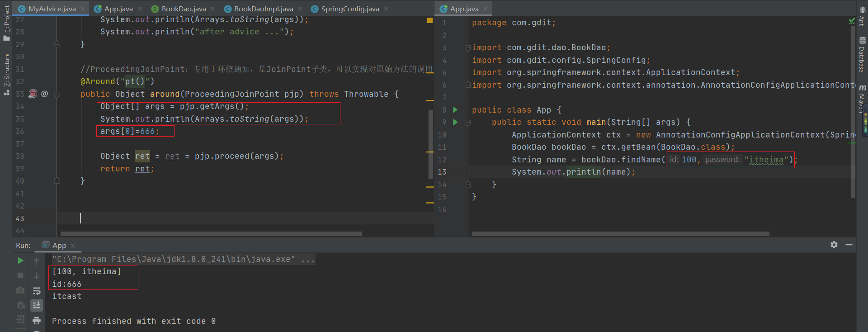Click right editor horizontal scrollbar
This screenshot has width=868, height=332.
click(620, 234)
